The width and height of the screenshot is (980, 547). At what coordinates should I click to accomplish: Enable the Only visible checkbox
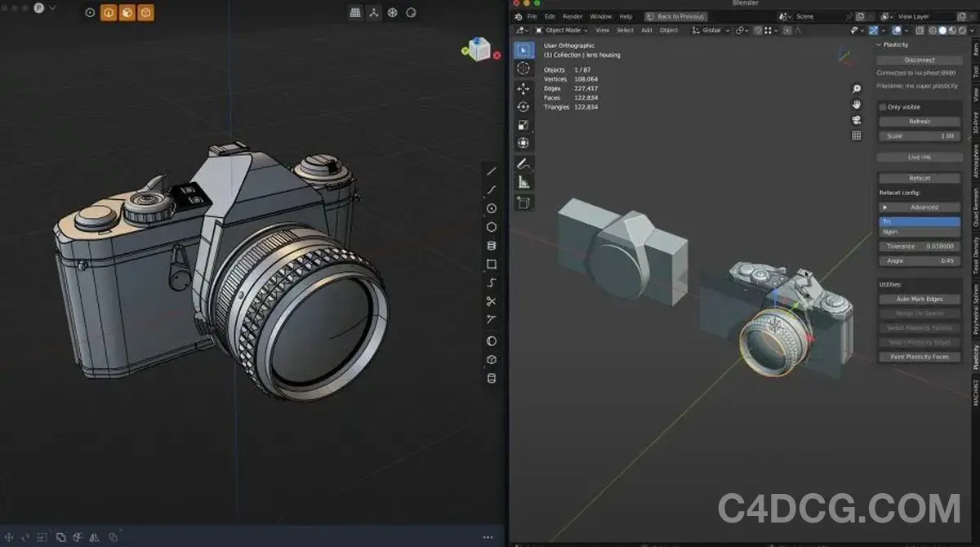(884, 107)
